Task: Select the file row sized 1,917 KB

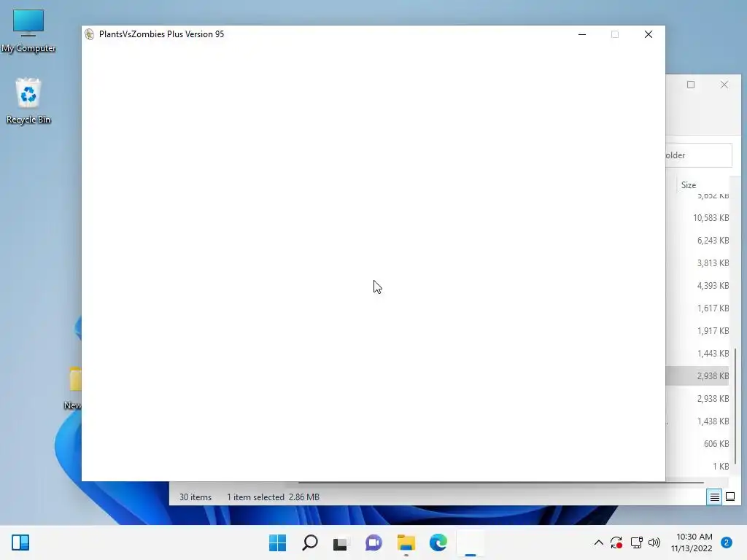Action: point(697,331)
